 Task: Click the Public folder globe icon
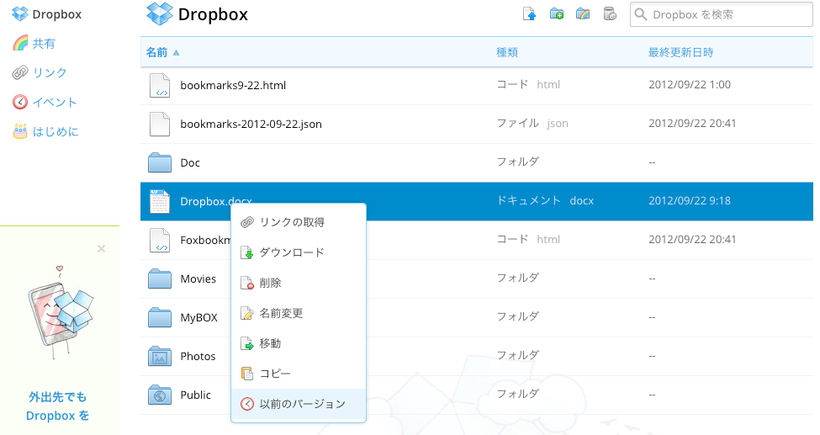160,395
